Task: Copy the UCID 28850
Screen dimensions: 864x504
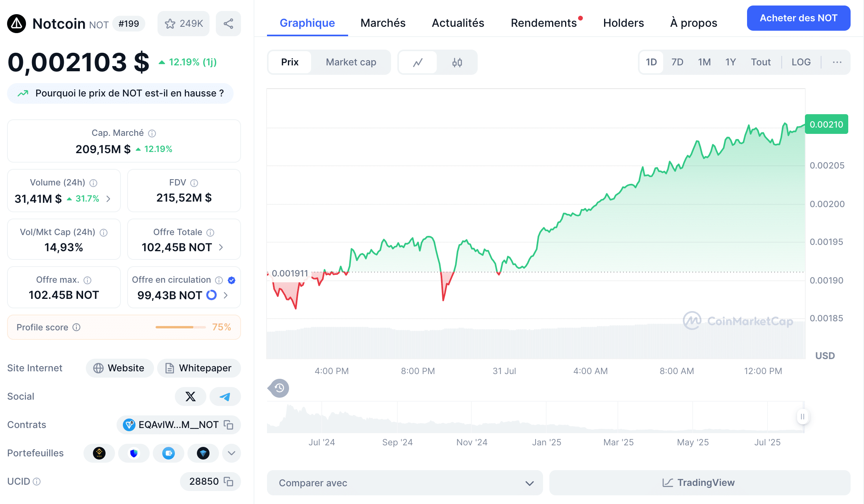Action: [228, 482]
